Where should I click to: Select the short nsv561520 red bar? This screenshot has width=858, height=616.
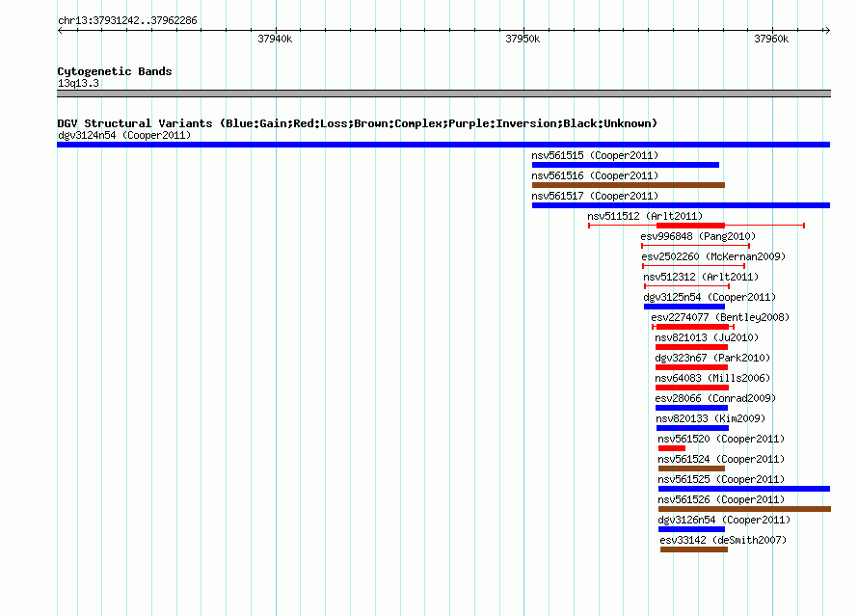672,448
